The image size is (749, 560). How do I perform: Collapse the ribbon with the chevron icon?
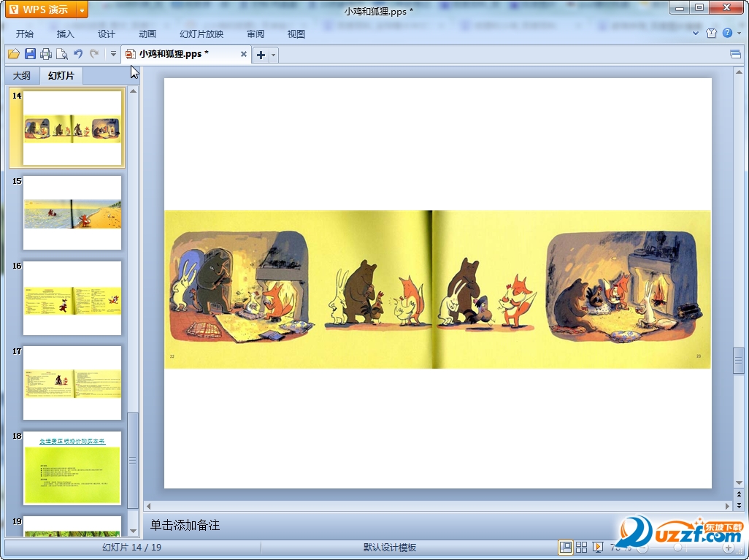click(x=696, y=34)
